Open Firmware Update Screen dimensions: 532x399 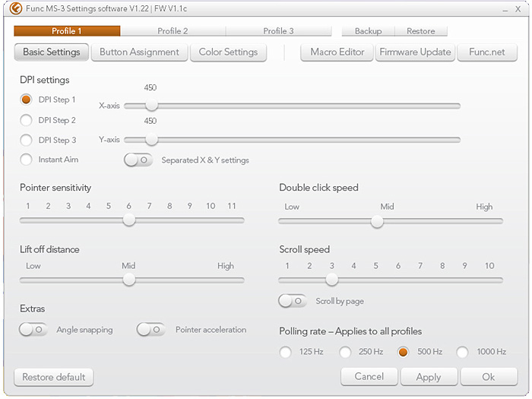[x=415, y=52]
